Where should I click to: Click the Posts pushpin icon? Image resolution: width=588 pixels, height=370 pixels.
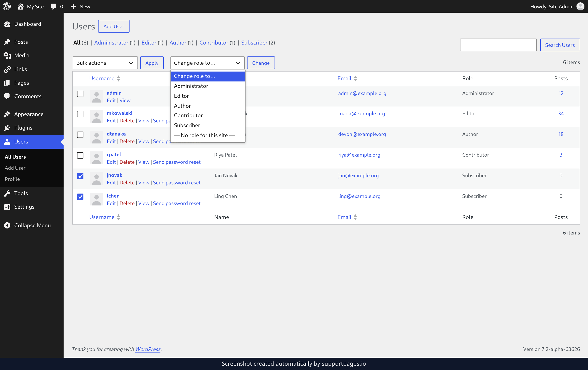[x=7, y=42]
